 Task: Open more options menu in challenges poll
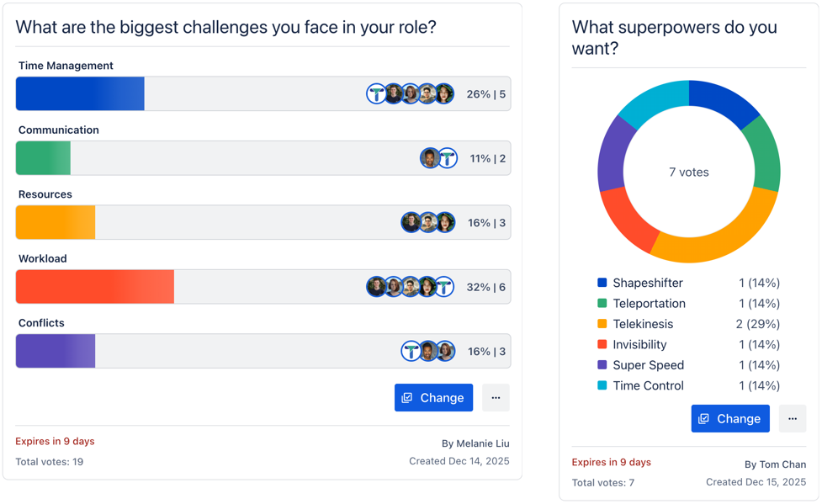496,398
